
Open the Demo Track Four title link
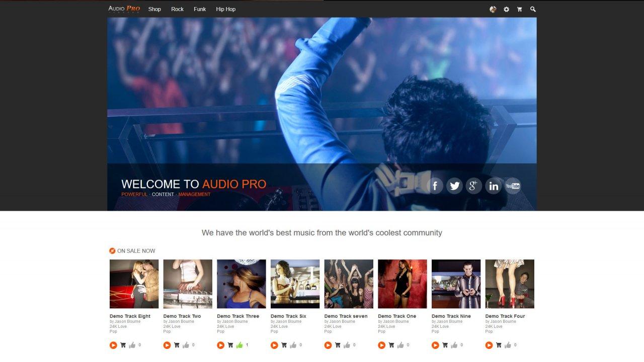[505, 316]
